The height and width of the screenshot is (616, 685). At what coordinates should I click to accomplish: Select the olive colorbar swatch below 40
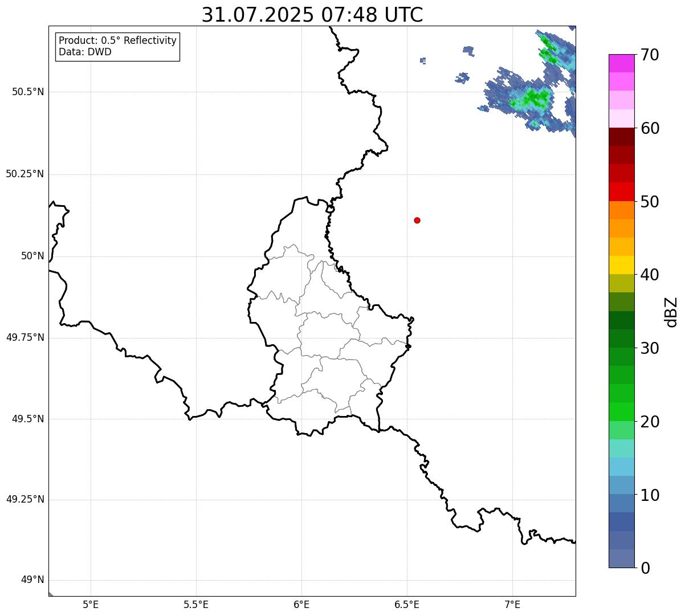click(621, 283)
